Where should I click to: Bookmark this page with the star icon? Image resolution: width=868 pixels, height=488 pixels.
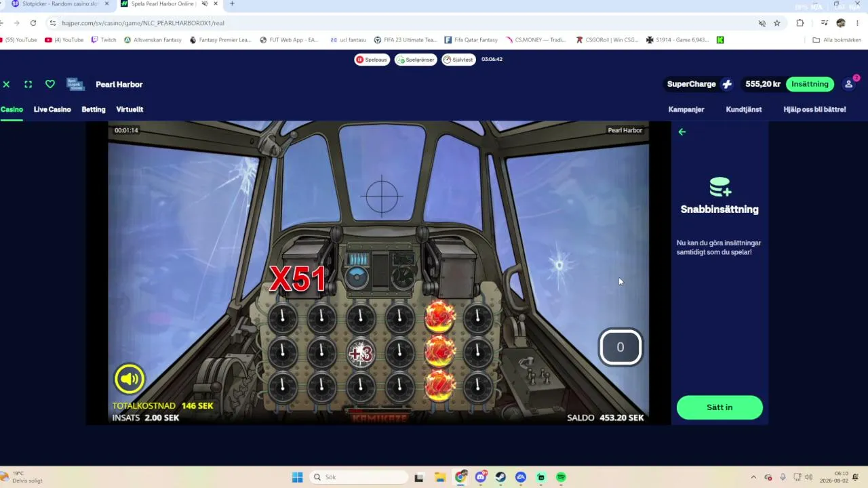(777, 23)
